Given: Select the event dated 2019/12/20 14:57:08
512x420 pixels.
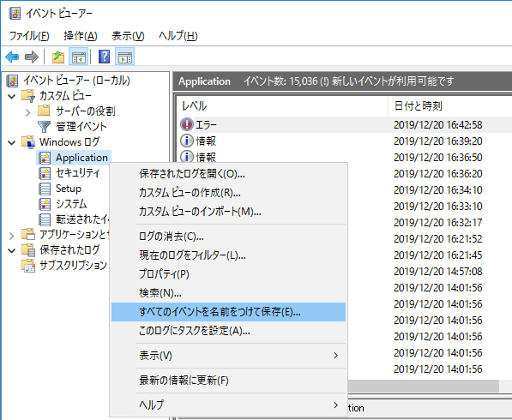Looking at the screenshot, I should pos(438,271).
